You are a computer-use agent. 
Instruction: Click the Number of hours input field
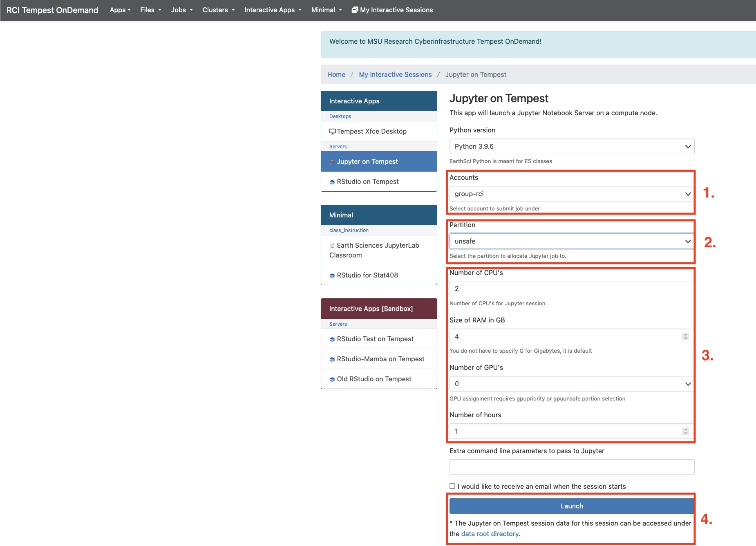coord(572,431)
